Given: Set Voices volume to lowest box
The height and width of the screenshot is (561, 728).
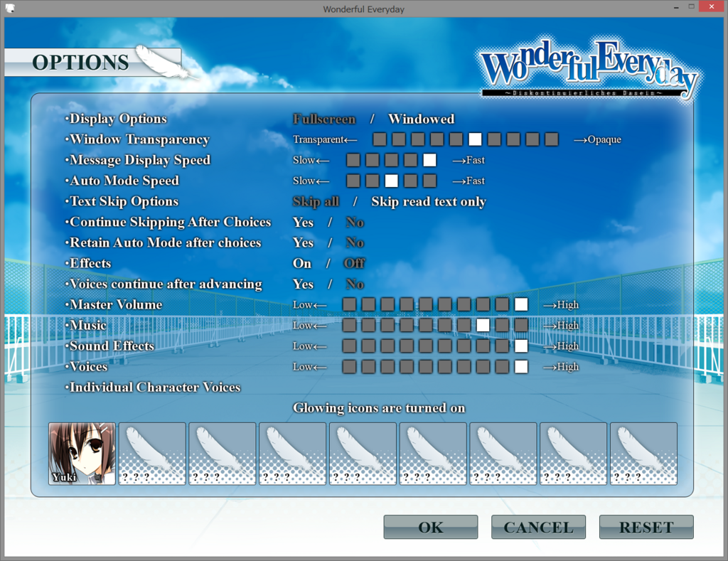Looking at the screenshot, I should point(350,366).
